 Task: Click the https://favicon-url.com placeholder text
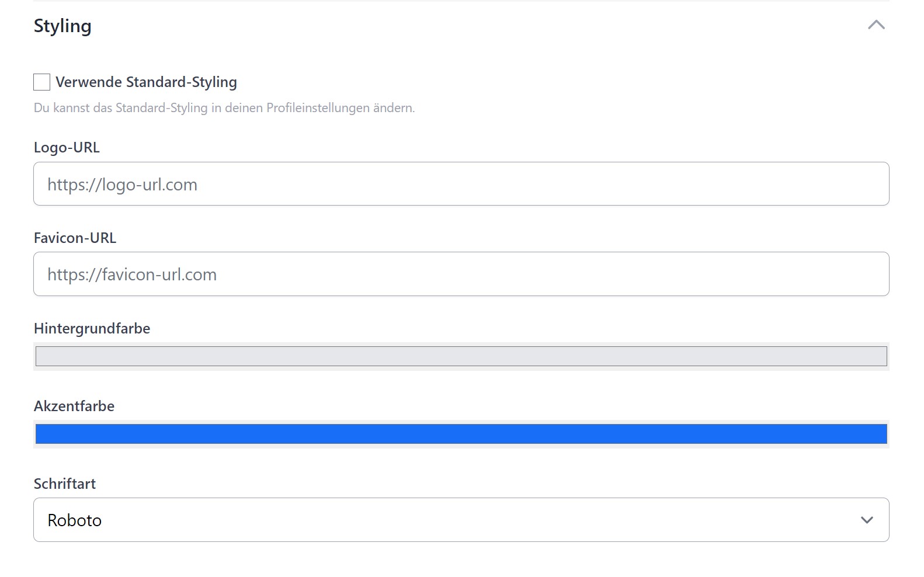click(x=132, y=274)
